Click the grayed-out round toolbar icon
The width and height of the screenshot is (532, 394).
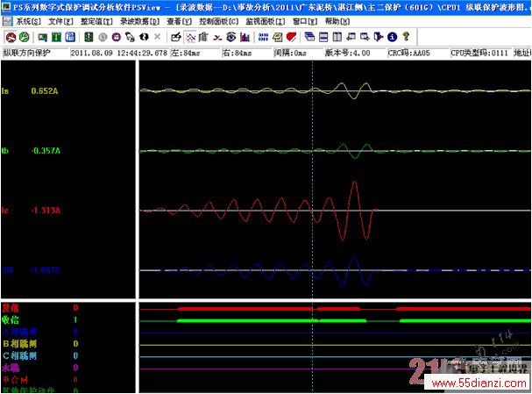point(103,37)
